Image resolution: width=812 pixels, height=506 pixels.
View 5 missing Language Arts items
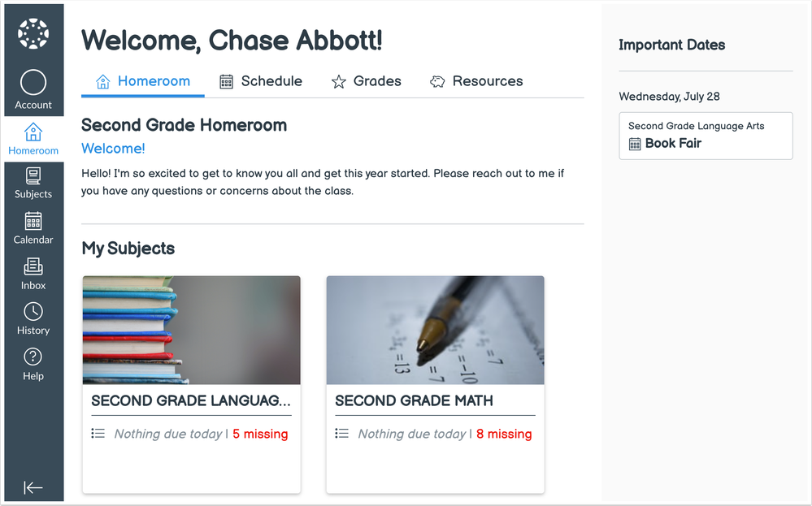(x=260, y=434)
